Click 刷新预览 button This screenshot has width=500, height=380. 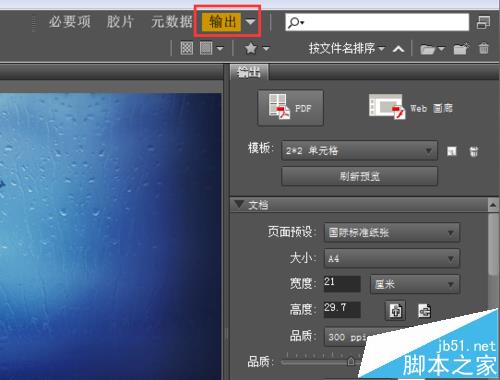(x=359, y=176)
